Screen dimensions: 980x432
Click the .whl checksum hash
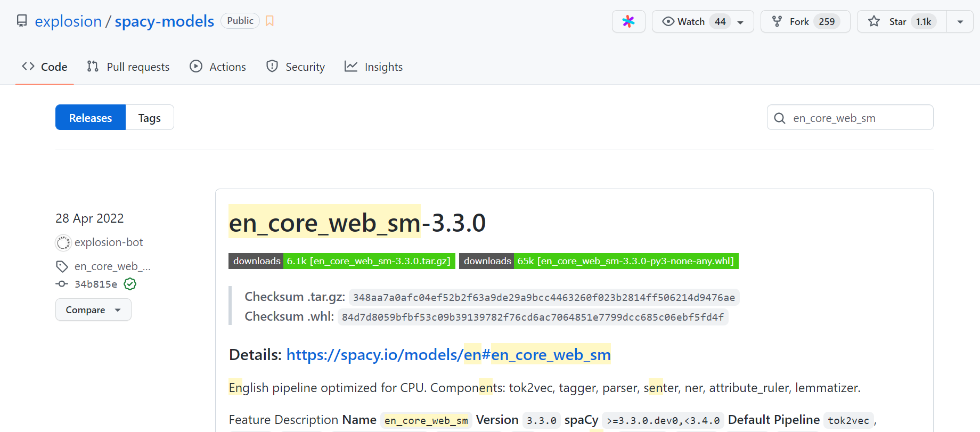click(x=533, y=317)
